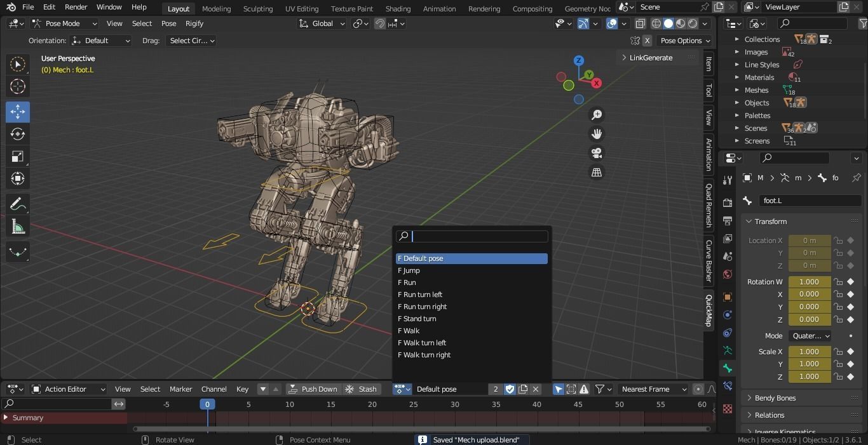868x445 pixels.
Task: Open the Pose Options dropdown
Action: pos(684,41)
